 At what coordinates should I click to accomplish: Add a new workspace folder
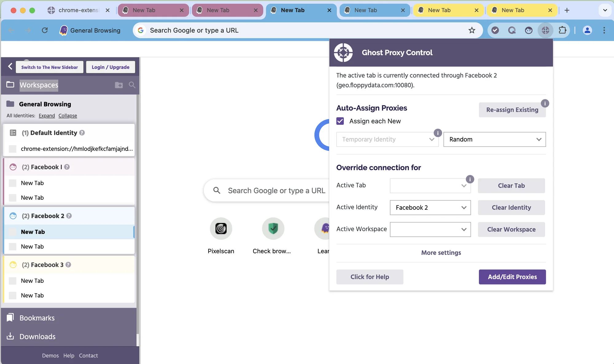point(119,85)
